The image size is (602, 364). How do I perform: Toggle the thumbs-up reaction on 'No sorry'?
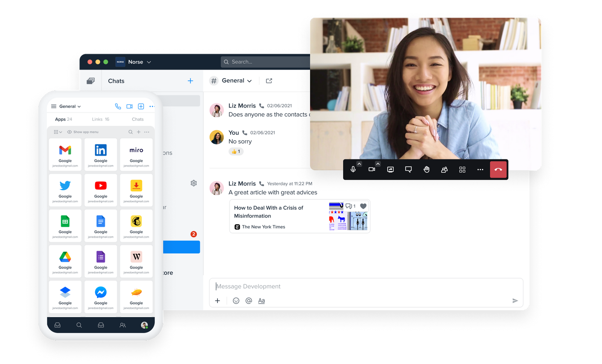coord(236,152)
